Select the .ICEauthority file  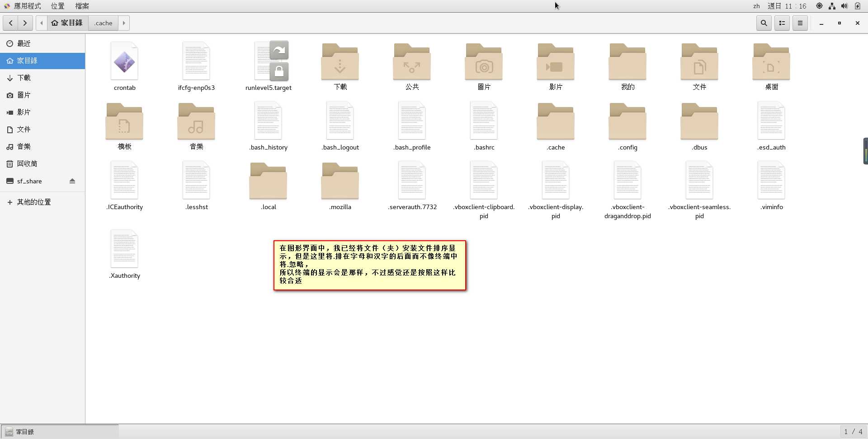coord(124,181)
